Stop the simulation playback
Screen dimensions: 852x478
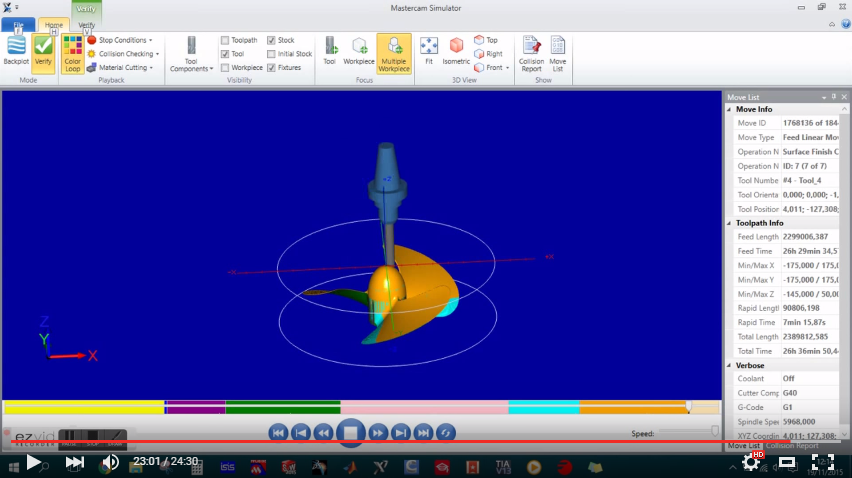[x=350, y=433]
